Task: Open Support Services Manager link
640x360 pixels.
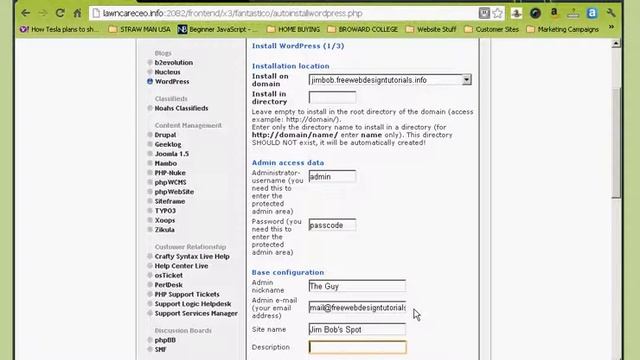Action: point(196,313)
